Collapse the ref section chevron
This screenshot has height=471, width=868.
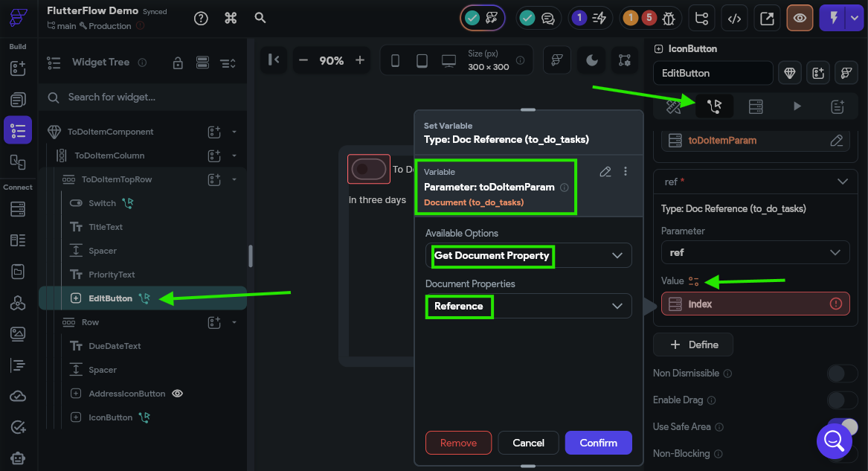pos(843,182)
